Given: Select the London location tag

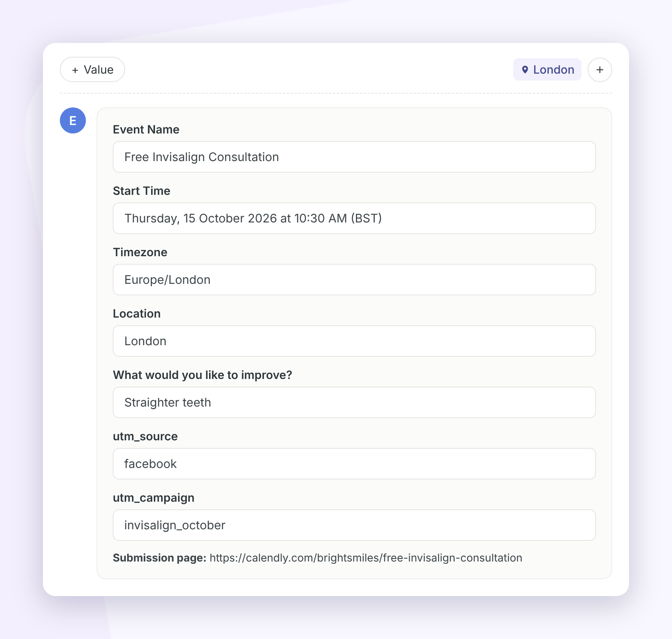Looking at the screenshot, I should pos(547,70).
